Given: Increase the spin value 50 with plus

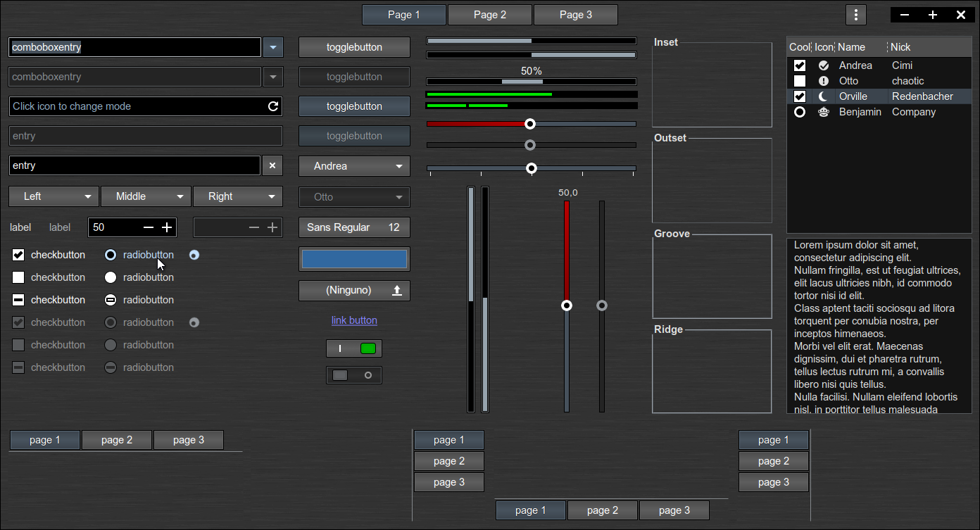Looking at the screenshot, I should (x=167, y=227).
